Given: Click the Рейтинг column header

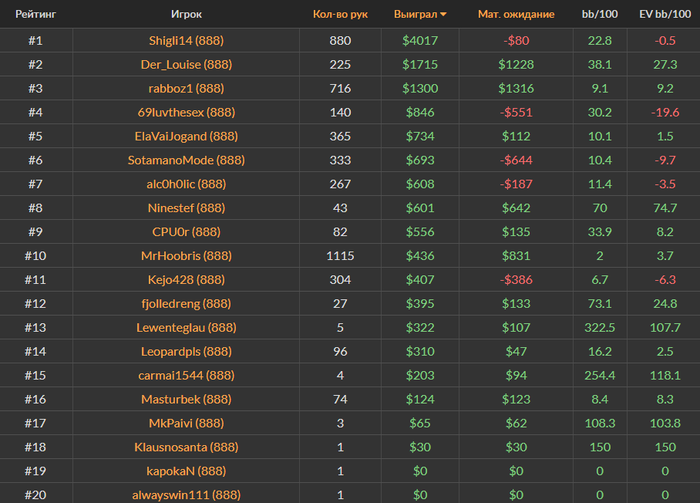Looking at the screenshot, I should coord(35,15).
